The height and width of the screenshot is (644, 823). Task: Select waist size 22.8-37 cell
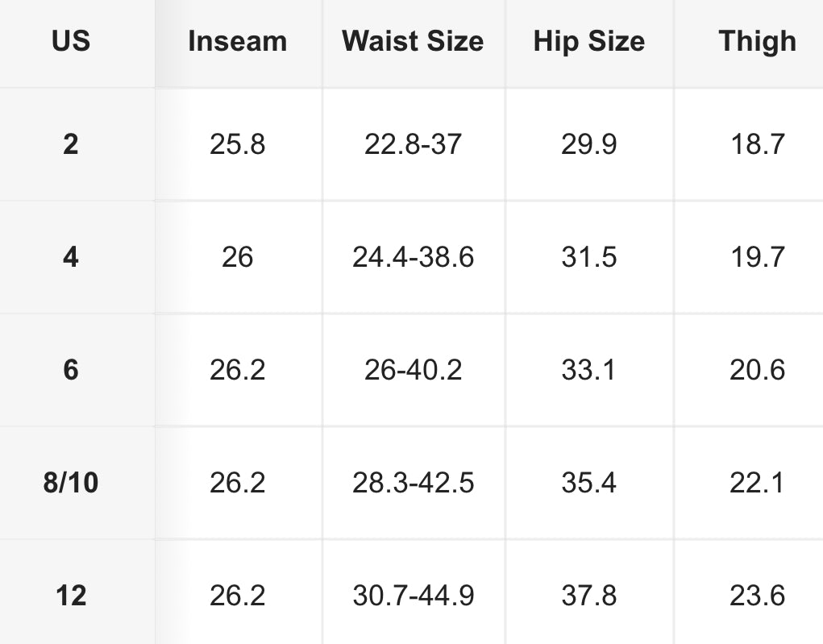413,144
